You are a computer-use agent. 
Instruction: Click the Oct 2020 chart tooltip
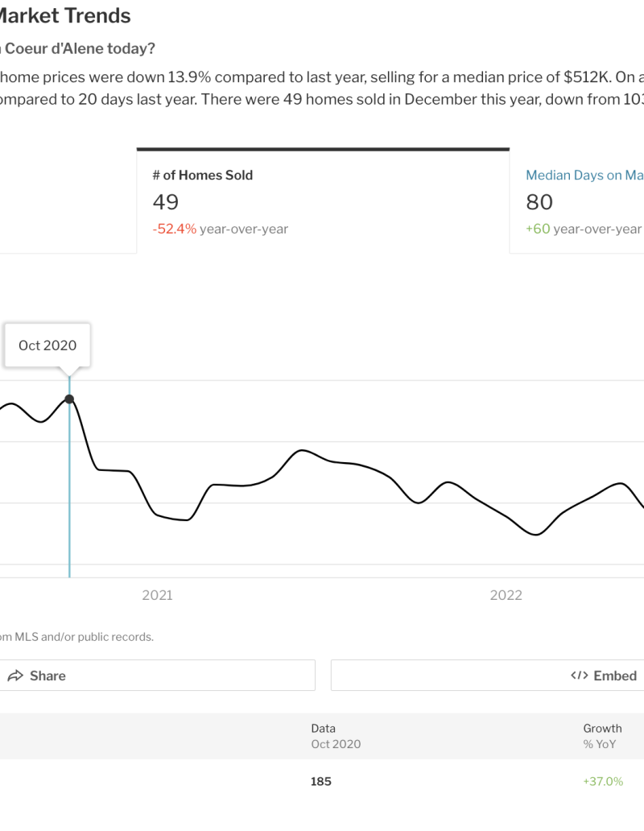pyautogui.click(x=47, y=345)
